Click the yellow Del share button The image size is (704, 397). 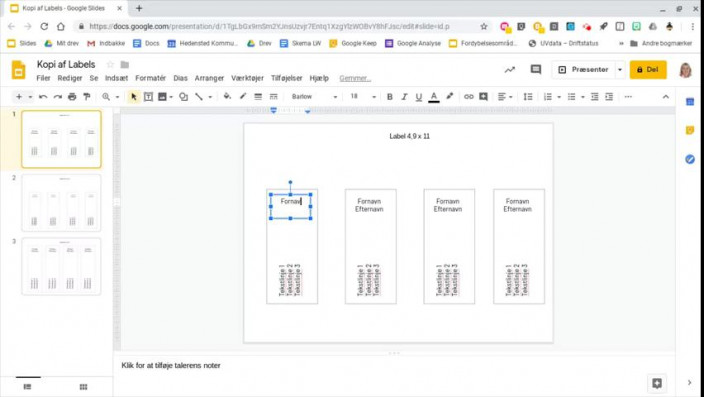[x=648, y=70]
